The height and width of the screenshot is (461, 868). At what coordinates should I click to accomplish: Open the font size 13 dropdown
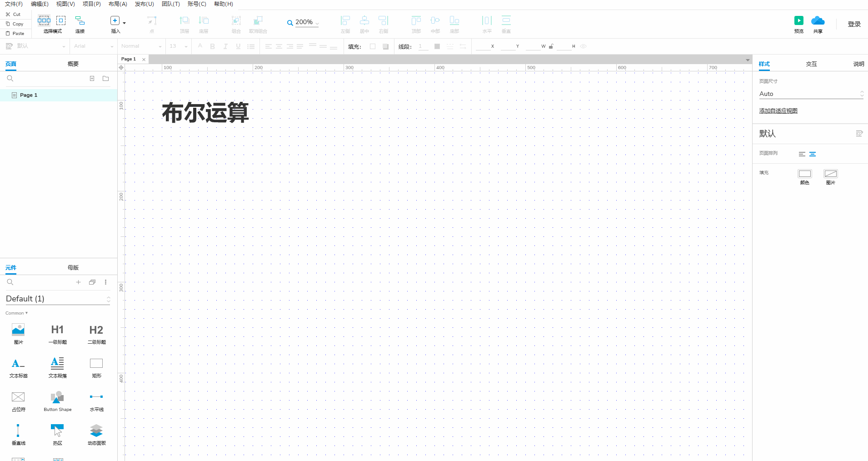pos(178,46)
